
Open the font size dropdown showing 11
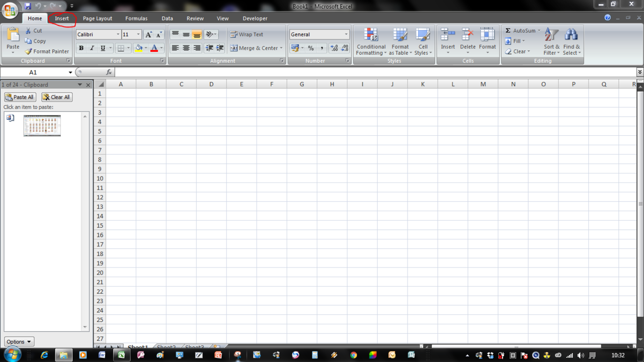[x=138, y=35]
